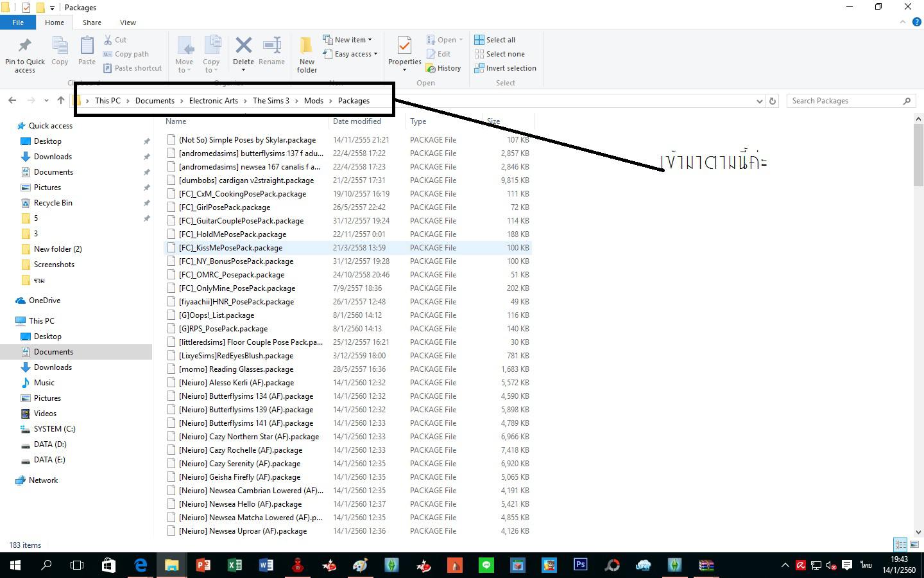The image size is (924, 578).
Task: Open PowerPoint from taskbar
Action: click(203, 565)
